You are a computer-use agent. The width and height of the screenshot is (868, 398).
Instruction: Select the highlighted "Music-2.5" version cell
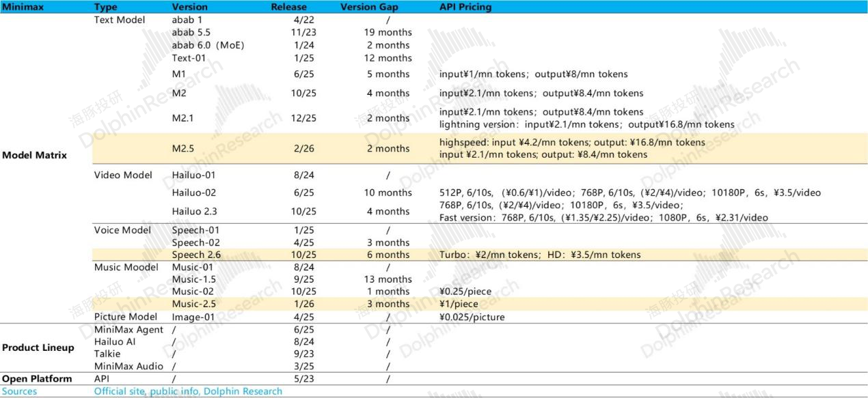pyautogui.click(x=195, y=304)
